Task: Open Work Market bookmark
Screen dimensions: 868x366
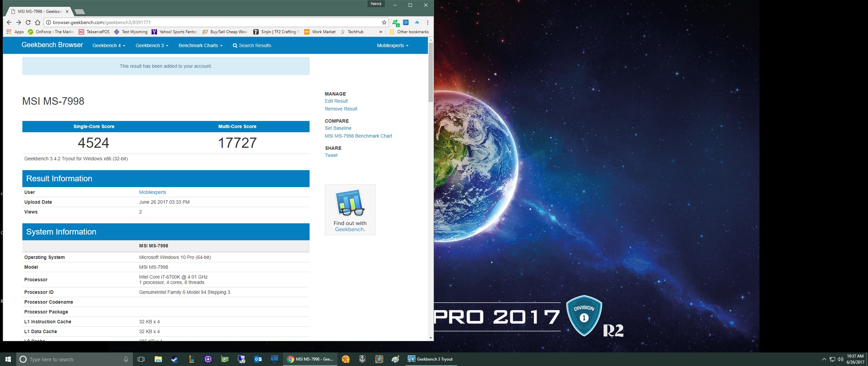Action: (320, 32)
